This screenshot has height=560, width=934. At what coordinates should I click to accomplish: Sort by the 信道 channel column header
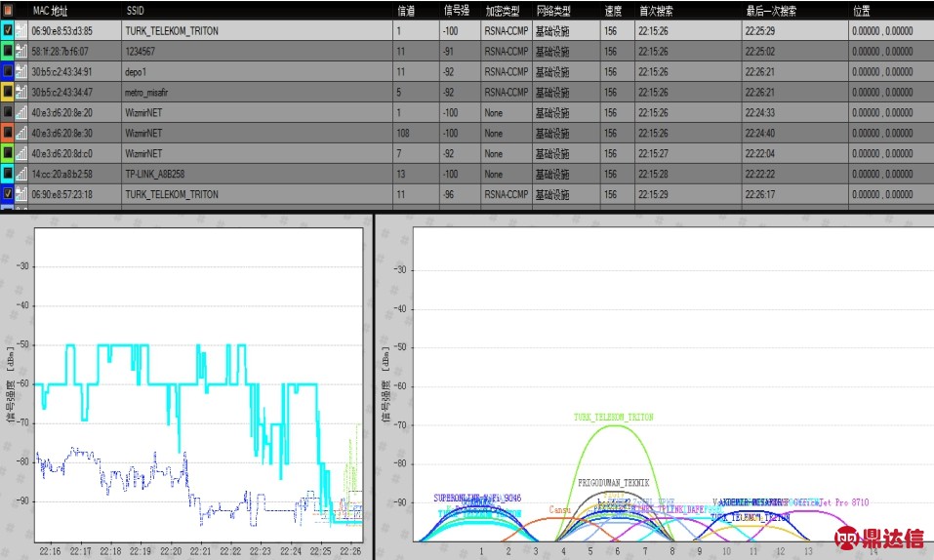tap(406, 11)
